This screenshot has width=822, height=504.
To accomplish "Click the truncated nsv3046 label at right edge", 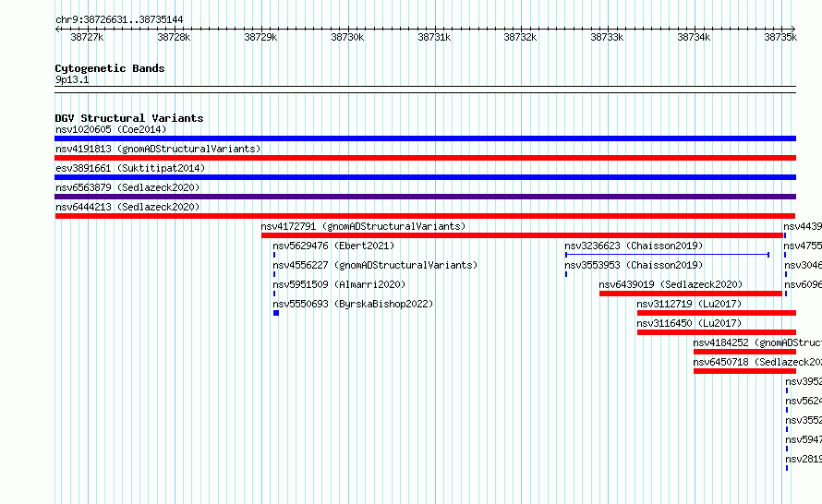I will point(803,265).
